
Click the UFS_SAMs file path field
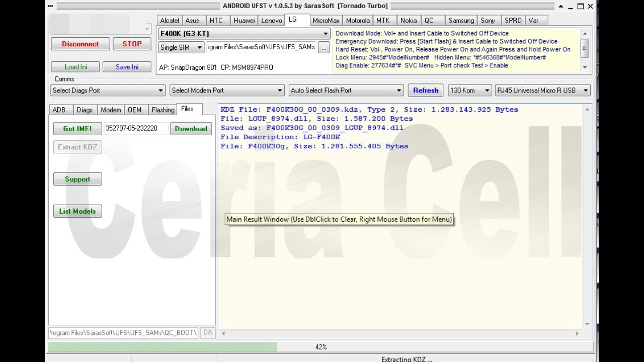[x=261, y=47]
